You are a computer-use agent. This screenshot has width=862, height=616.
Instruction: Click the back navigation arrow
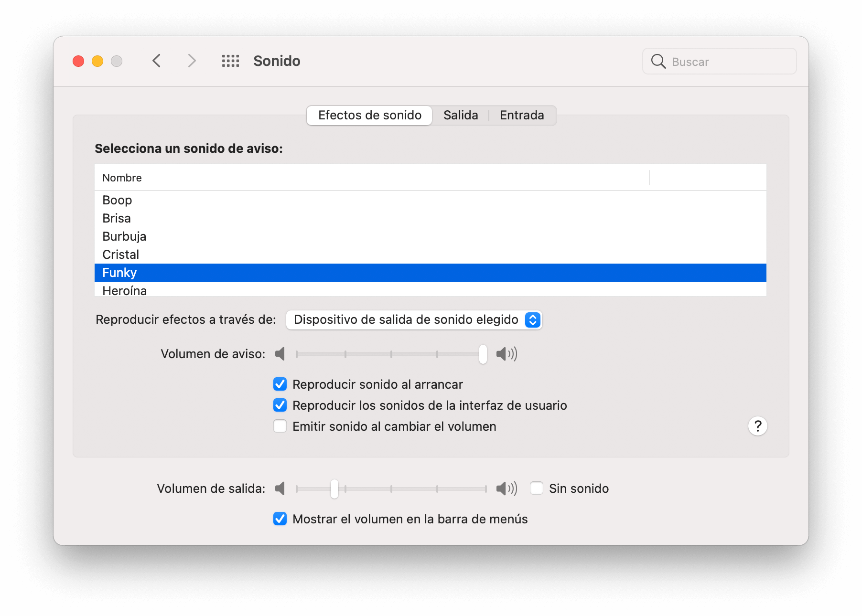[x=156, y=61]
